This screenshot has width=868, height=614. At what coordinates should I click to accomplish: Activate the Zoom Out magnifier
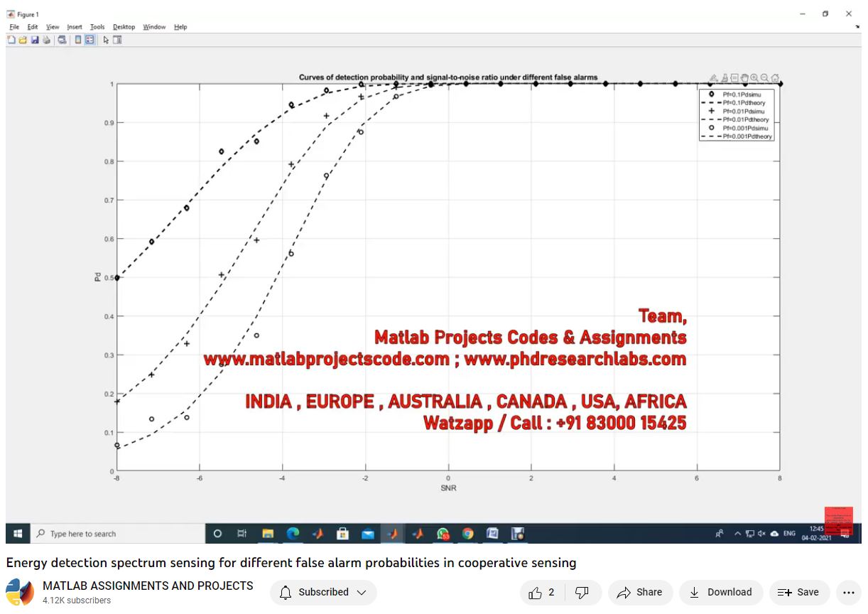click(x=765, y=78)
